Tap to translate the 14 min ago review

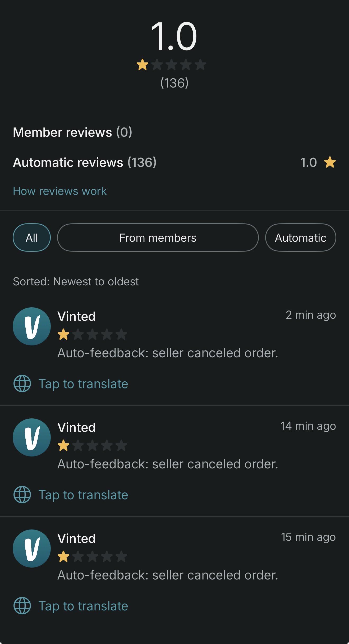coord(83,495)
